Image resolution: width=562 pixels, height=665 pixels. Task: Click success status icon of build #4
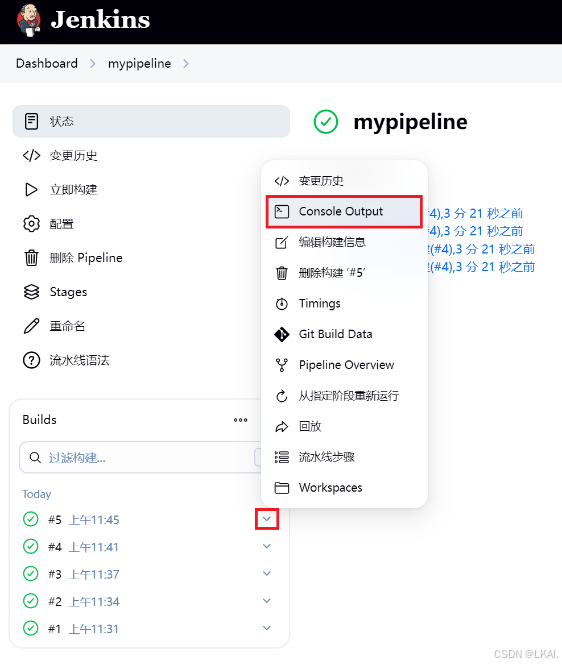point(31,546)
